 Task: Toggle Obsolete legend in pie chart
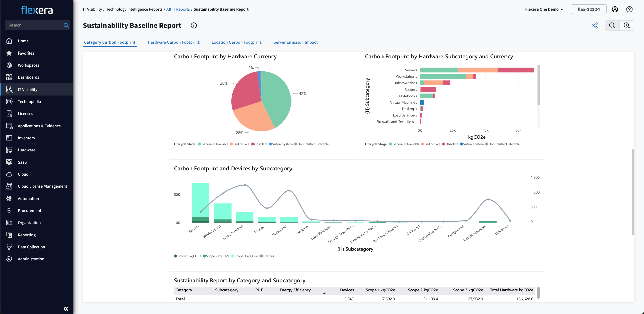pos(259,144)
